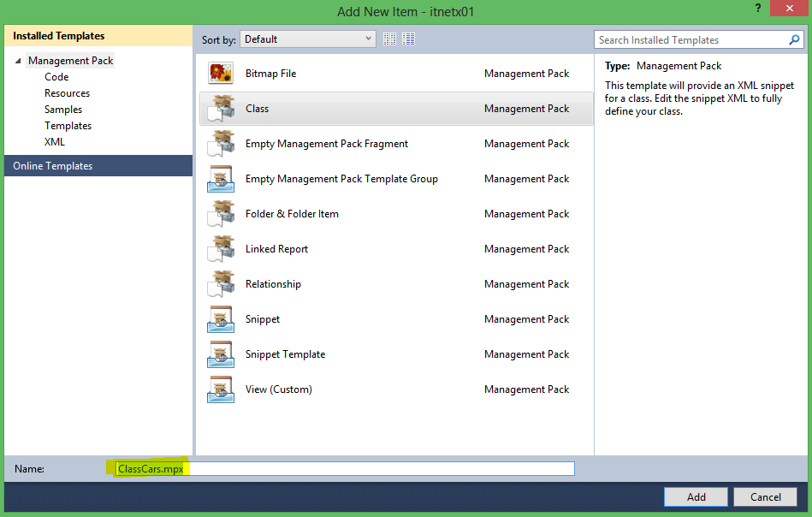Click the Add button
The height and width of the screenshot is (517, 812).
click(x=696, y=496)
